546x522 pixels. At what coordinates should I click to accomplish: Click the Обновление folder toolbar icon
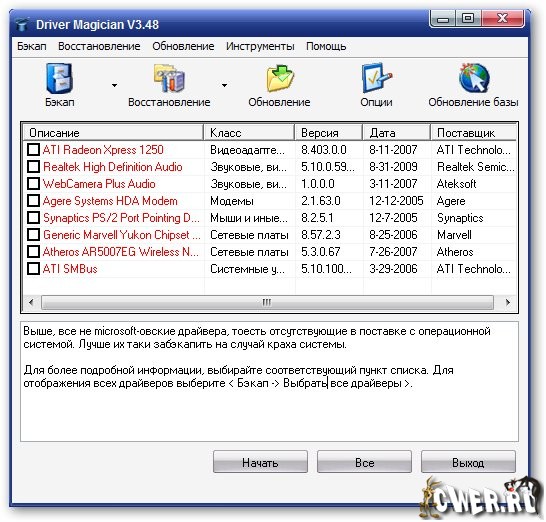(x=280, y=78)
